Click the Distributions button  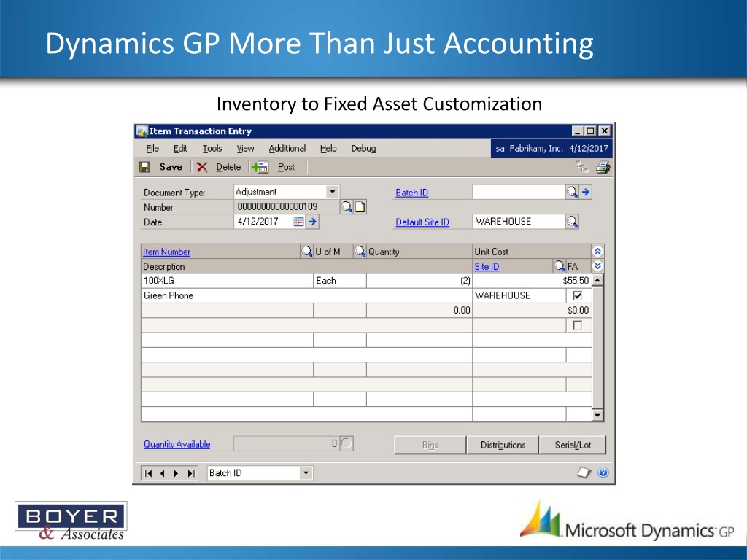click(503, 445)
